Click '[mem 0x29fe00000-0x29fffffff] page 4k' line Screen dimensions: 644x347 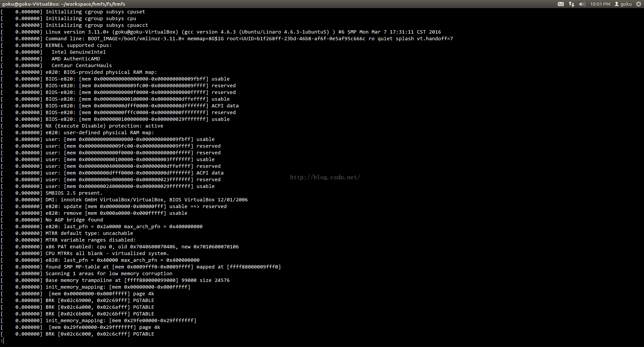coord(80,327)
